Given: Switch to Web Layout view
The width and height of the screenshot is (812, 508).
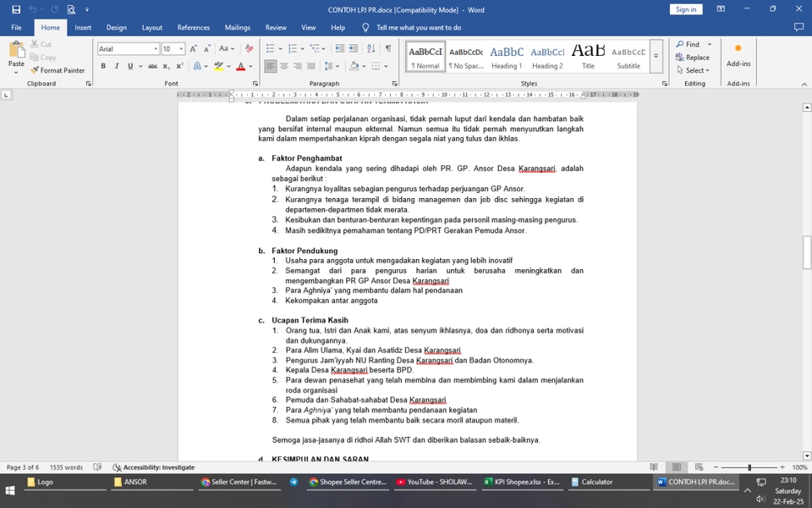Looking at the screenshot, I should (x=699, y=467).
